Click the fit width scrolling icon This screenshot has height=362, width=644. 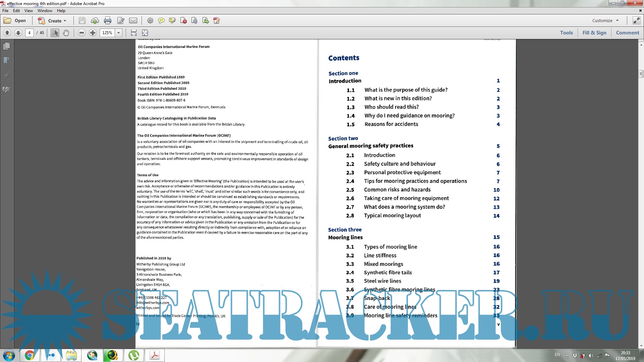pos(134,33)
